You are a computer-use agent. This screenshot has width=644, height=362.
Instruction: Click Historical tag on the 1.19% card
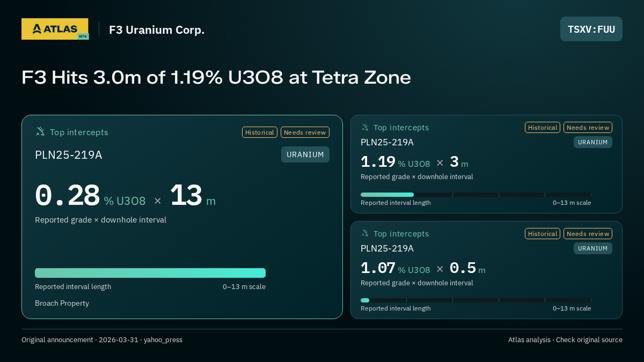coord(543,128)
